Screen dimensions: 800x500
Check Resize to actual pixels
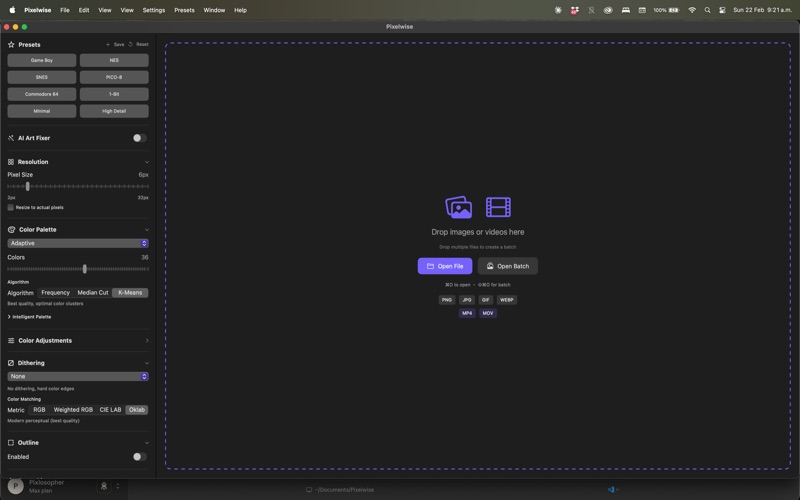click(11, 207)
